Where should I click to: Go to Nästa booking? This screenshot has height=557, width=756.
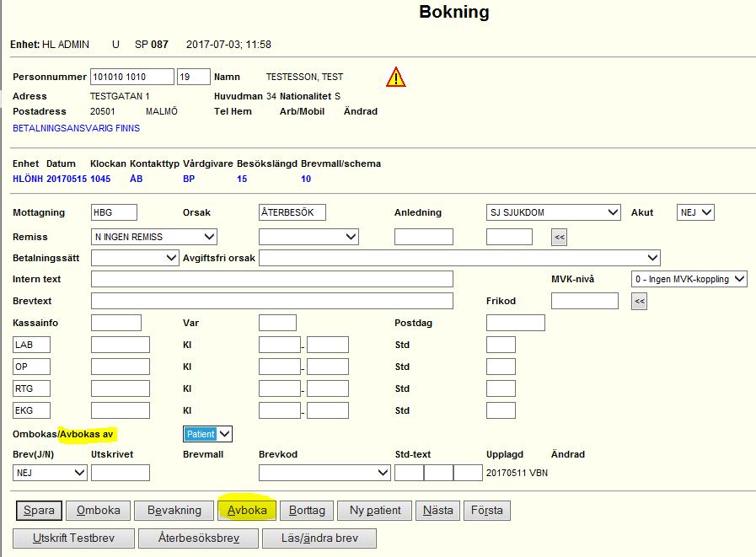point(437,511)
